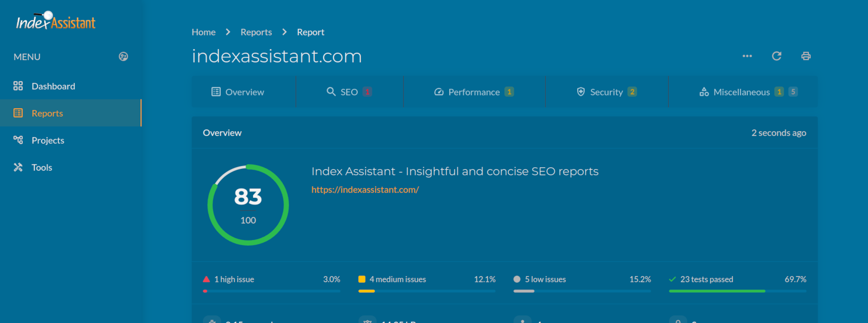The width and height of the screenshot is (868, 323).
Task: Click the red SEO badge showing 1
Action: 367,92
